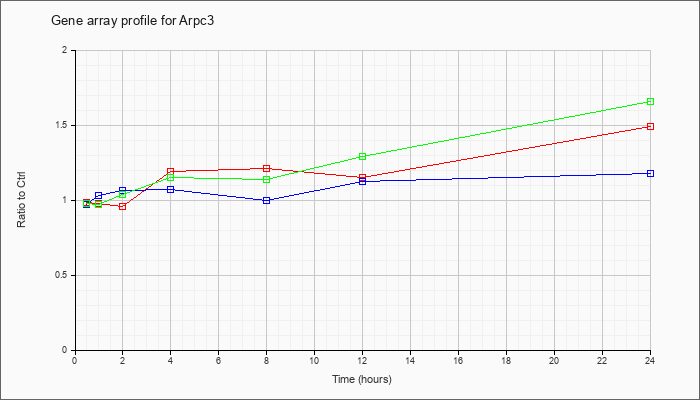Click the 'Time (hours)' x-axis label
Viewport: 700px width, 400px height.
(362, 380)
